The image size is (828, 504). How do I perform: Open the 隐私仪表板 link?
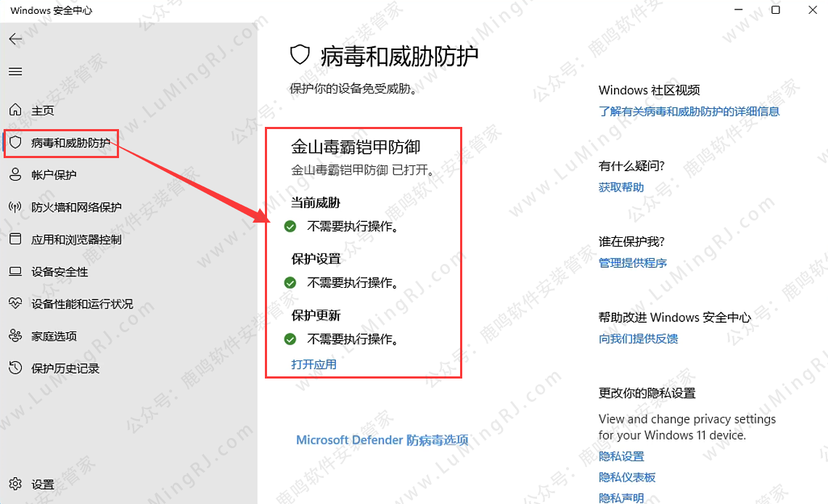(627, 477)
